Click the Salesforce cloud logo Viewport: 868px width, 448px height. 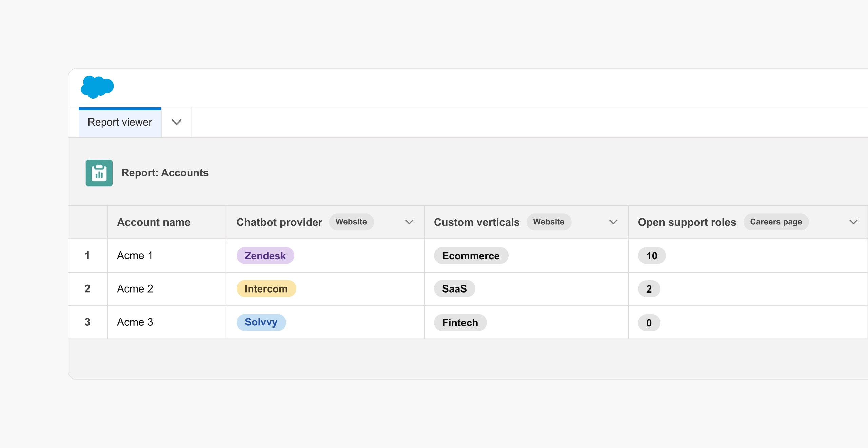97,87
